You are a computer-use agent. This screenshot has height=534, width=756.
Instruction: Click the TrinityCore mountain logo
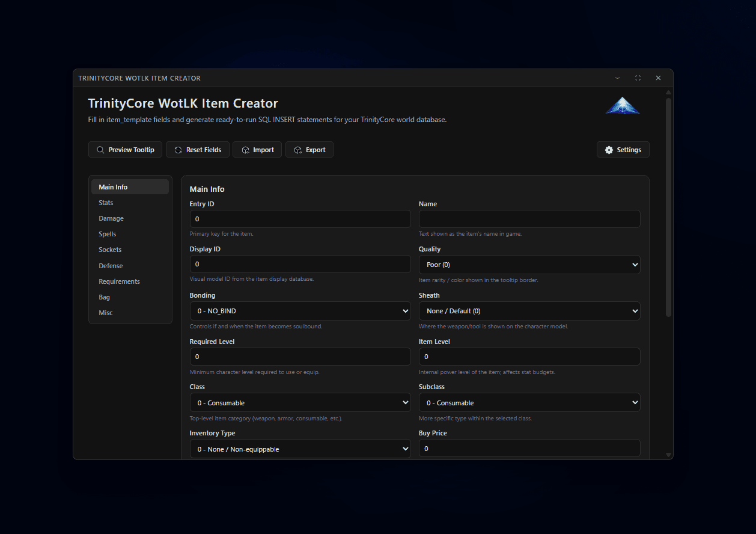[x=623, y=106]
